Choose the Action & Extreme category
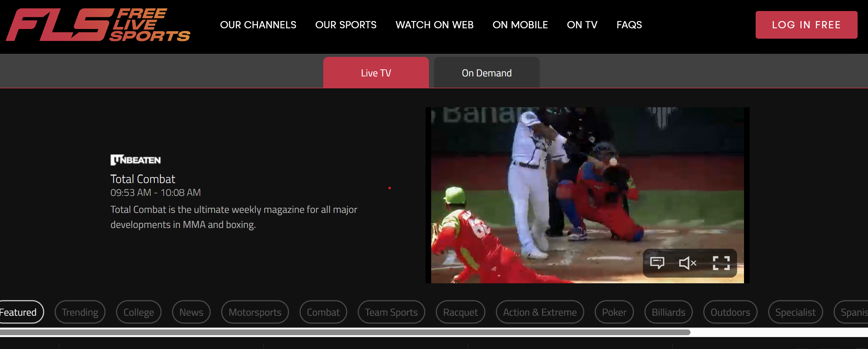Viewport: 868px width, 349px height. (x=539, y=312)
